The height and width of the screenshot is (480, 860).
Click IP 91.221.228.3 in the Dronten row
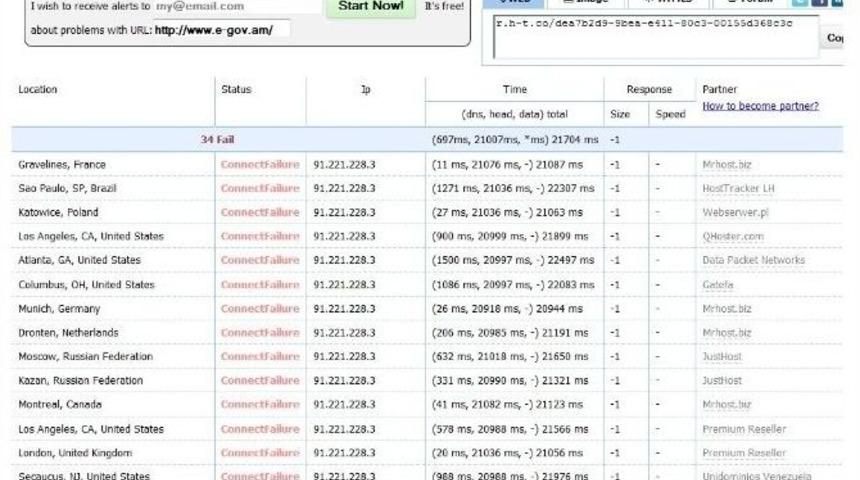pyautogui.click(x=344, y=333)
